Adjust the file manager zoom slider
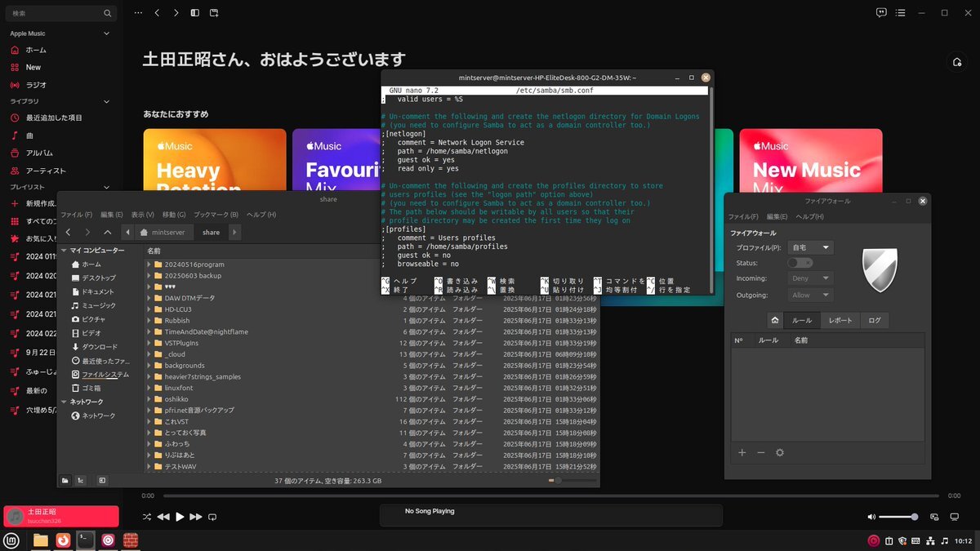Image resolution: width=980 pixels, height=551 pixels. 572,481
